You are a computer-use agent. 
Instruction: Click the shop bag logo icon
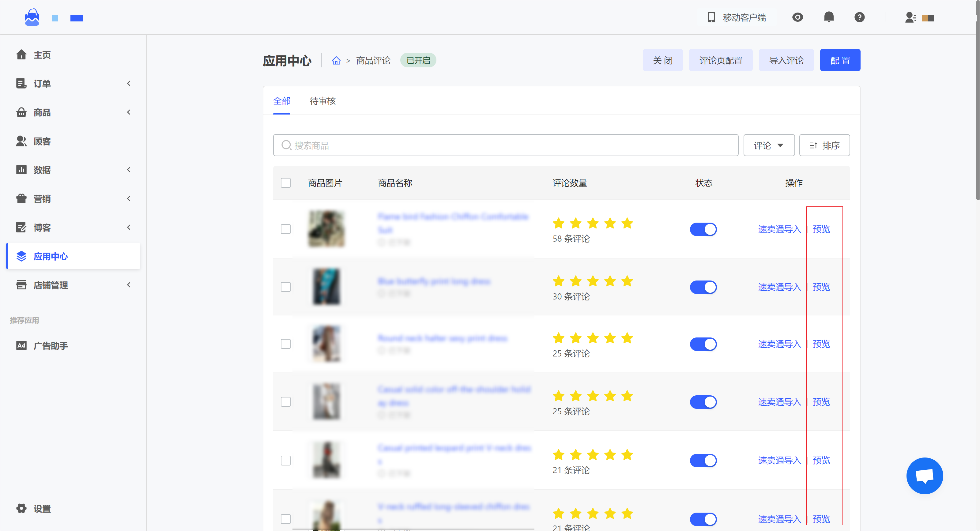32,17
